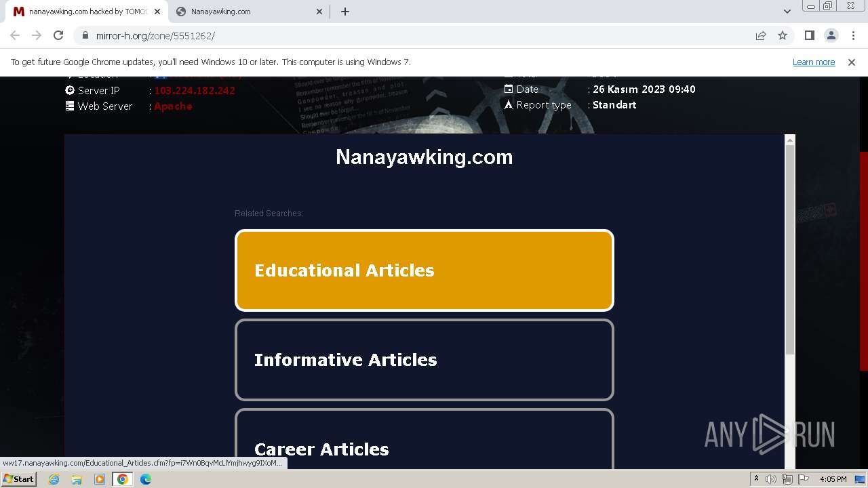This screenshot has height=488, width=868.
Task: Open the Windows Start menu
Action: pos(19,479)
